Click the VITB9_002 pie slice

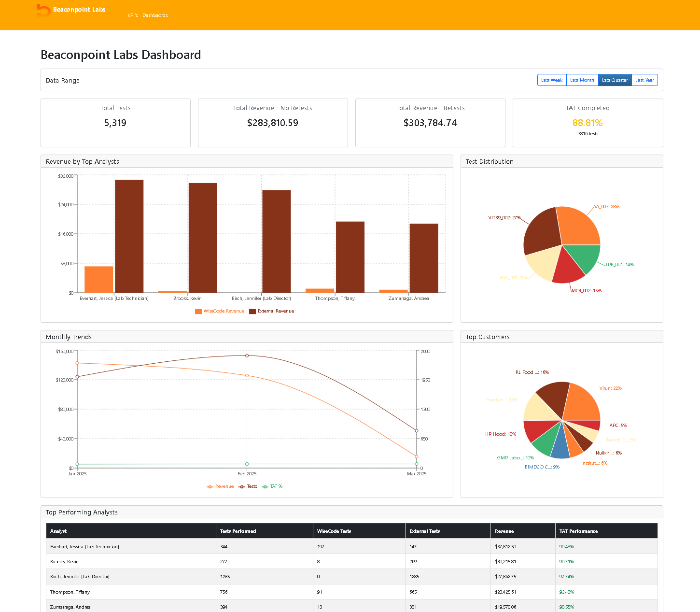coord(543,231)
